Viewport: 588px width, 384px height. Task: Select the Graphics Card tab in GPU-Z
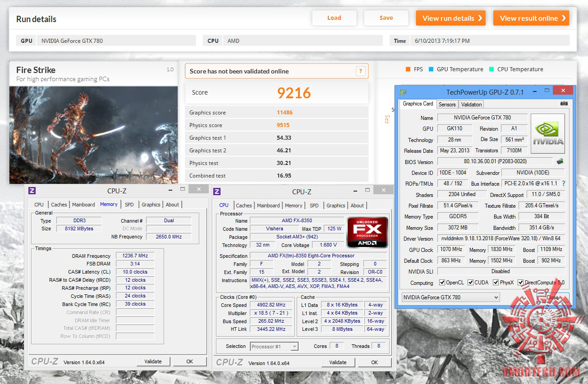point(418,104)
